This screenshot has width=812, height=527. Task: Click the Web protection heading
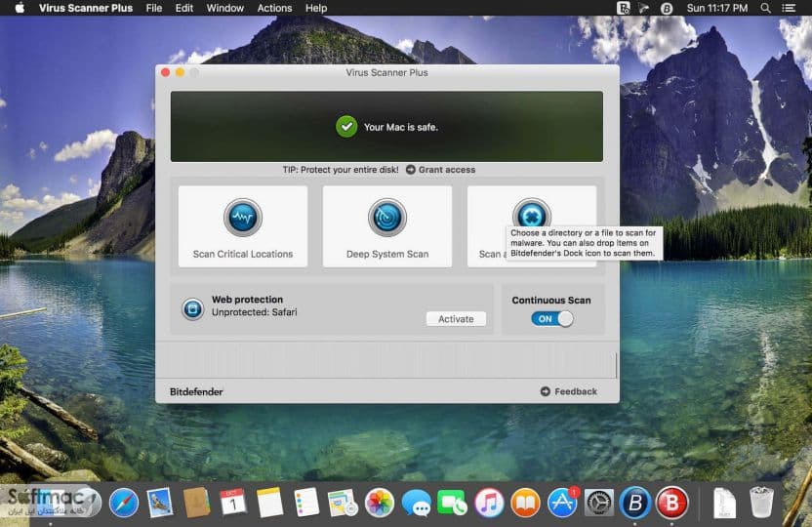tap(247, 300)
